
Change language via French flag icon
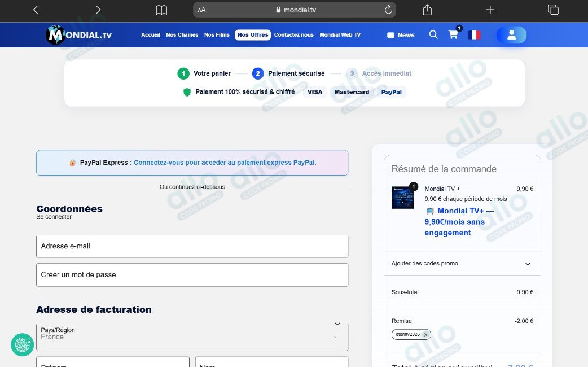coord(474,35)
